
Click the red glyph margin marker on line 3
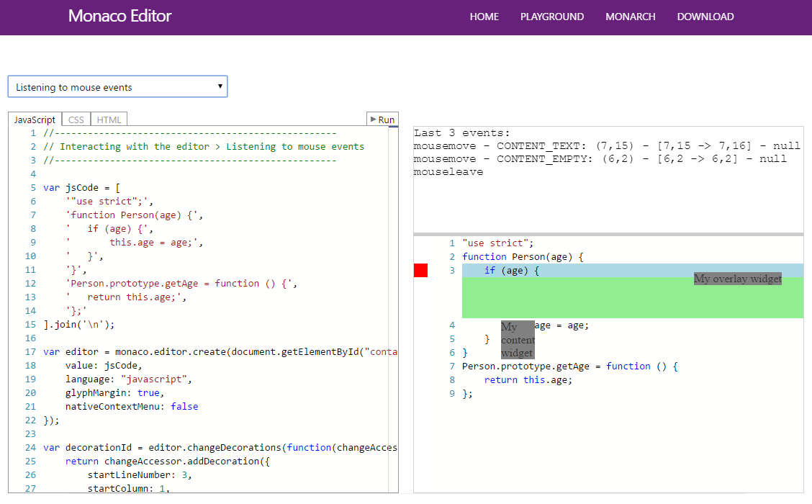(x=420, y=271)
